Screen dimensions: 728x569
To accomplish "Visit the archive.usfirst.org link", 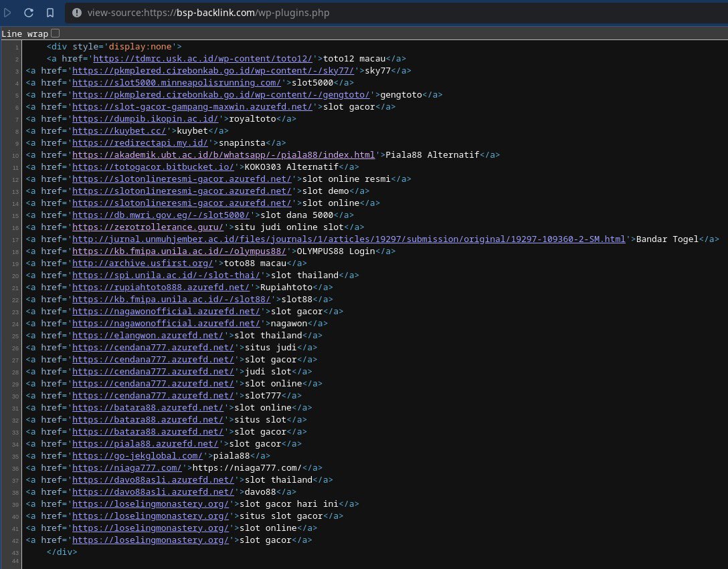I will point(143,263).
